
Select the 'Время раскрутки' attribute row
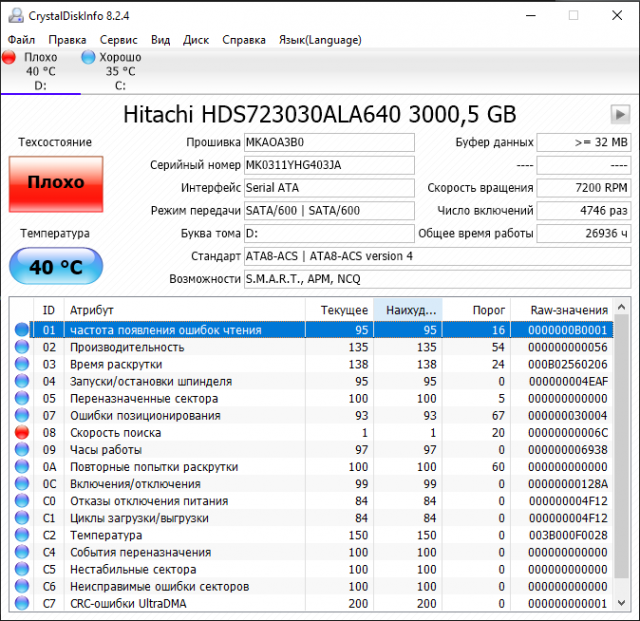point(311,364)
